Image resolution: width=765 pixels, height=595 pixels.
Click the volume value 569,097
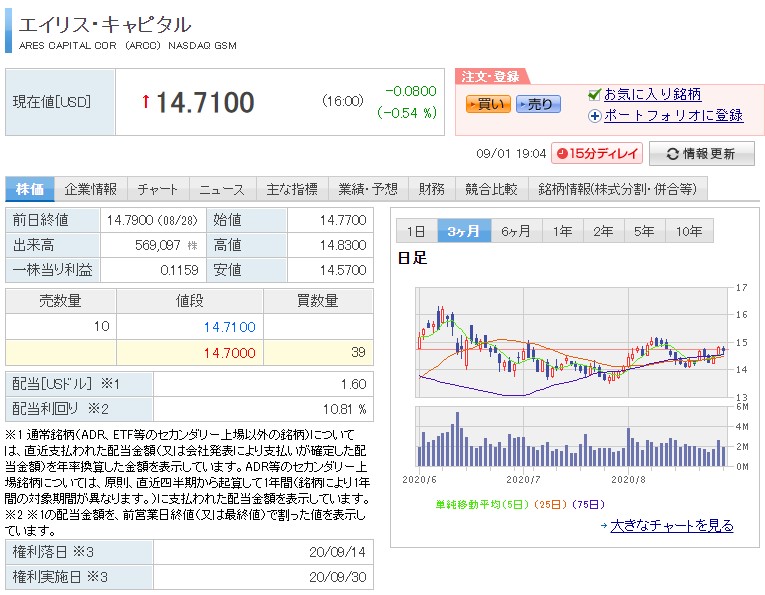click(158, 245)
